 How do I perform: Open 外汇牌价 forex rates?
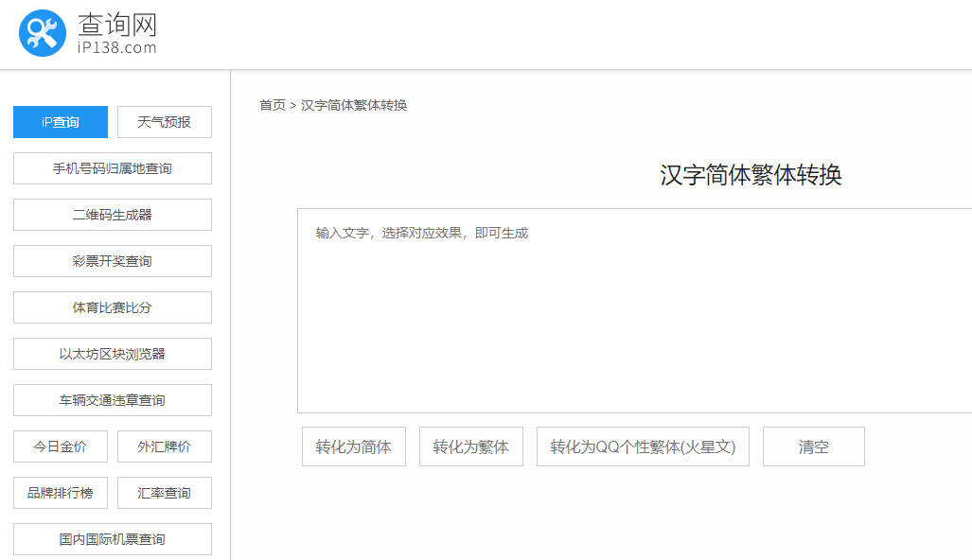[x=164, y=446]
